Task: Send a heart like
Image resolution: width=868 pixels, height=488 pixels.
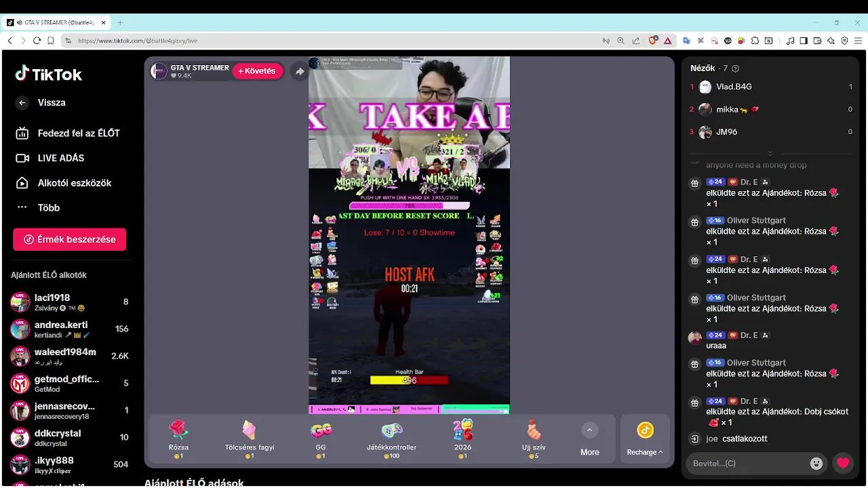Action: (x=843, y=464)
